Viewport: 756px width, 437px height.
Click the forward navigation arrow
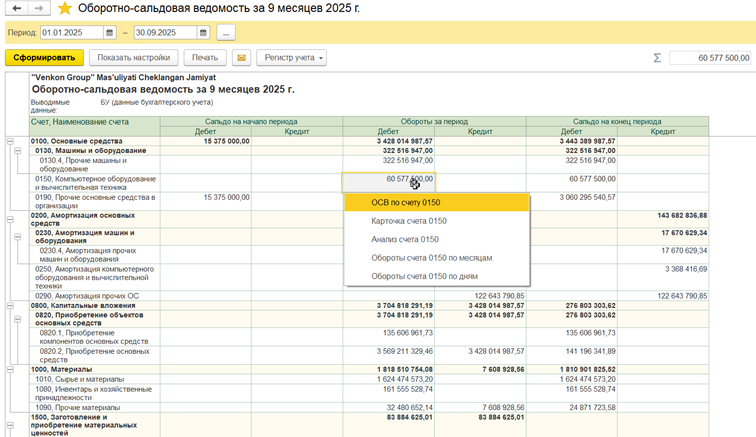click(39, 9)
